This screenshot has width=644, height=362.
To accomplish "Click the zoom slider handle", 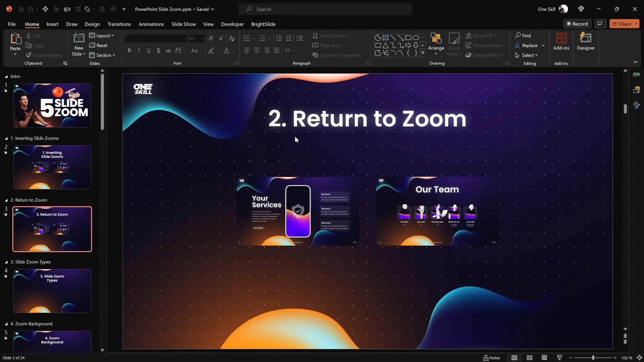I will [x=593, y=358].
